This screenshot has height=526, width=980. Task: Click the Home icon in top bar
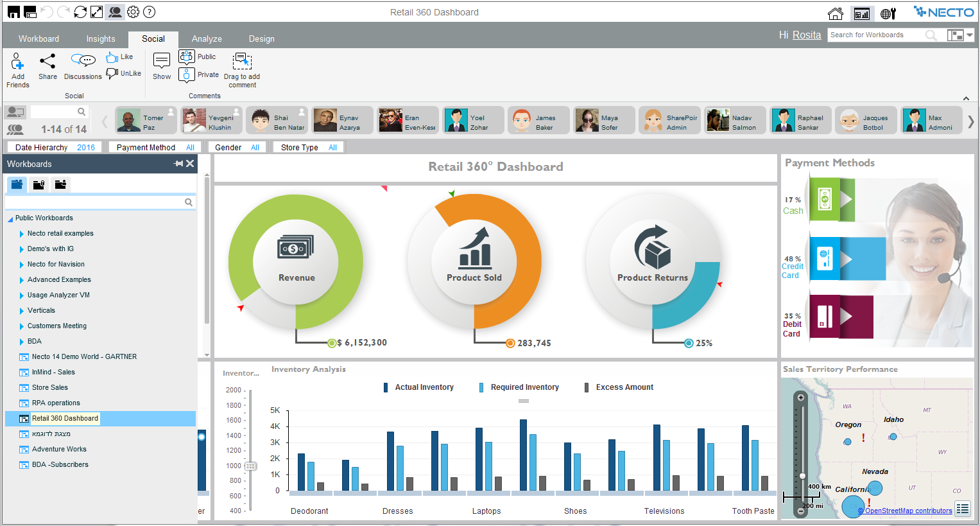[x=835, y=13]
